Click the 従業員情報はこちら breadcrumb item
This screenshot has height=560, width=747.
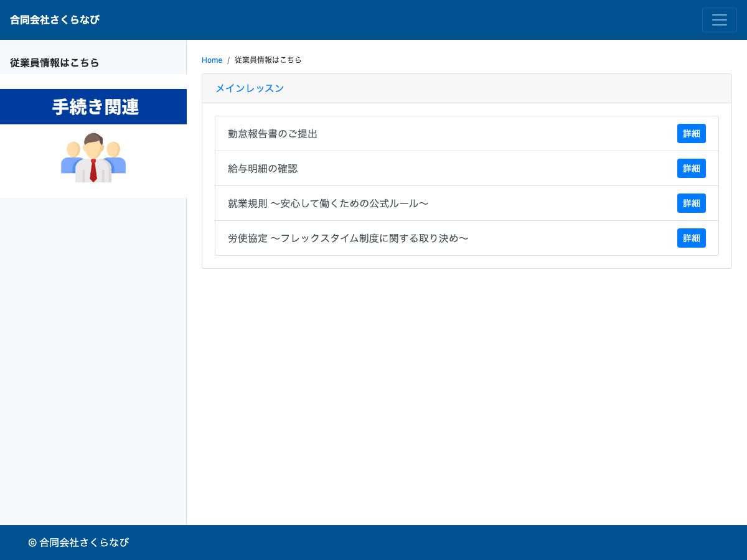pos(268,60)
